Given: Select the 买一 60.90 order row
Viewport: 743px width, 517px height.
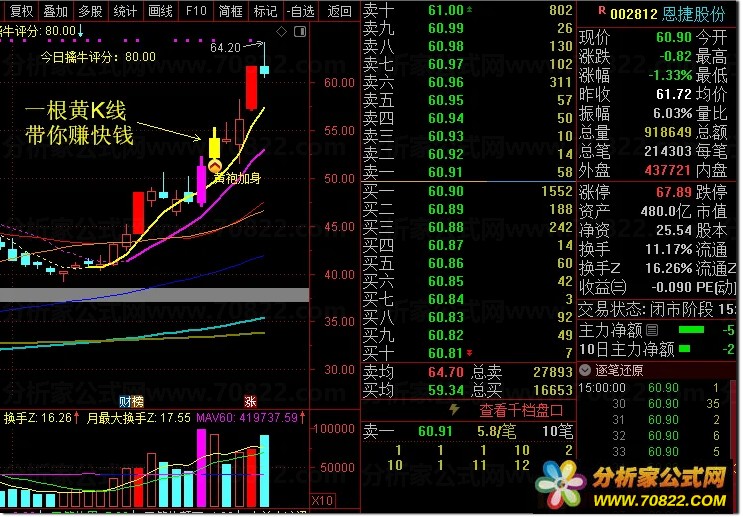Looking at the screenshot, I should click(x=468, y=191).
